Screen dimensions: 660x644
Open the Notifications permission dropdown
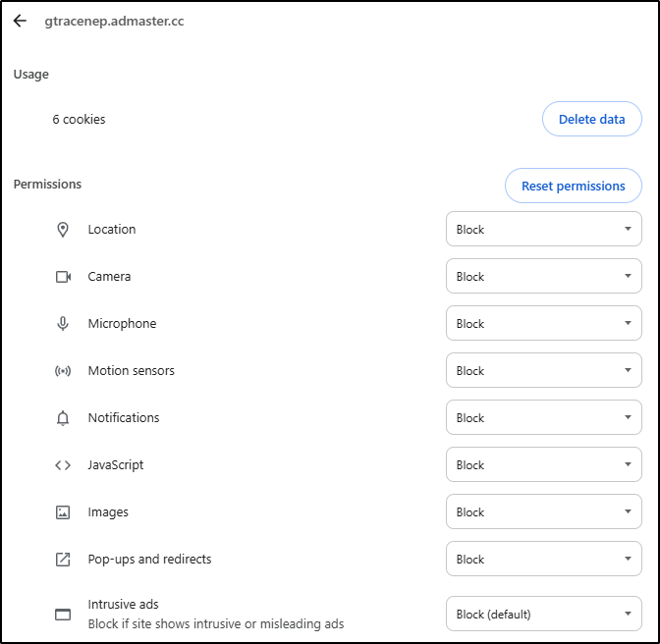543,418
